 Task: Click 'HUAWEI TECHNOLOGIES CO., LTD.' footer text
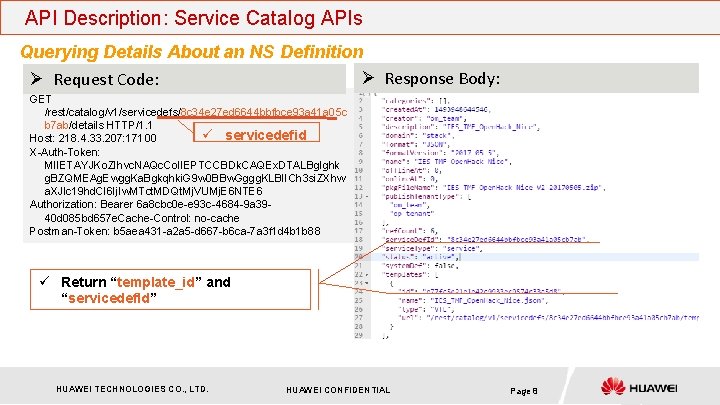132,389
